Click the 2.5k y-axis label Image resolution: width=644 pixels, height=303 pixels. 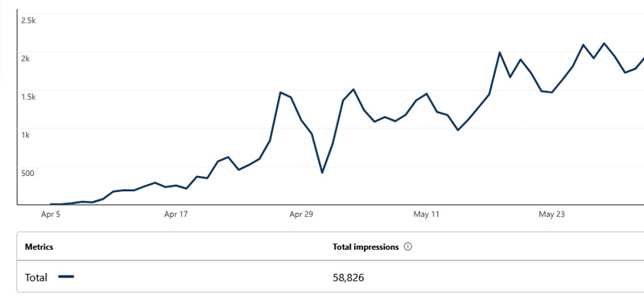(28, 21)
